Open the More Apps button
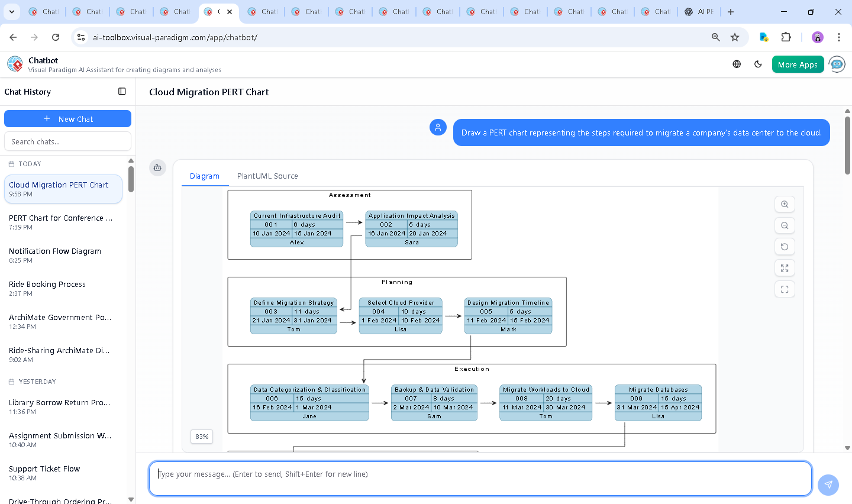This screenshot has height=504, width=852. pos(798,64)
